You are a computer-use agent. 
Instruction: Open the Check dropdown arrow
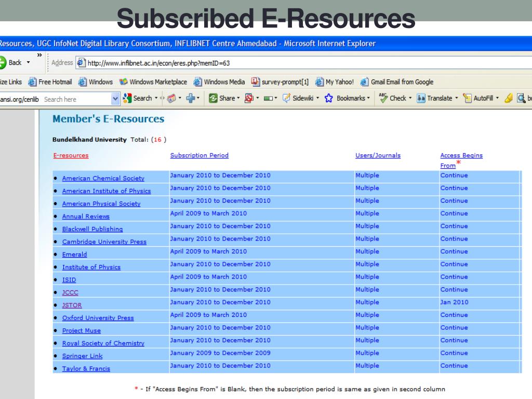[410, 98]
